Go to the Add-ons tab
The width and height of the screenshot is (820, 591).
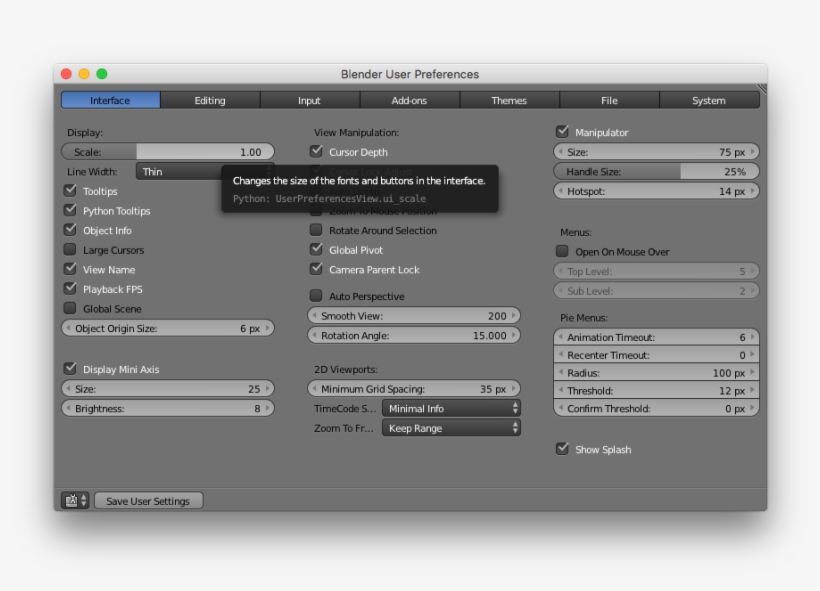click(409, 100)
